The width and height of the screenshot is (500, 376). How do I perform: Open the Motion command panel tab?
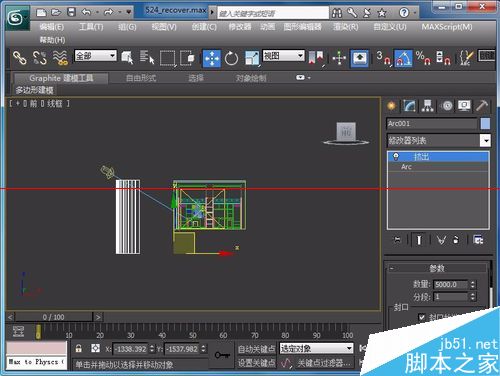click(447, 106)
